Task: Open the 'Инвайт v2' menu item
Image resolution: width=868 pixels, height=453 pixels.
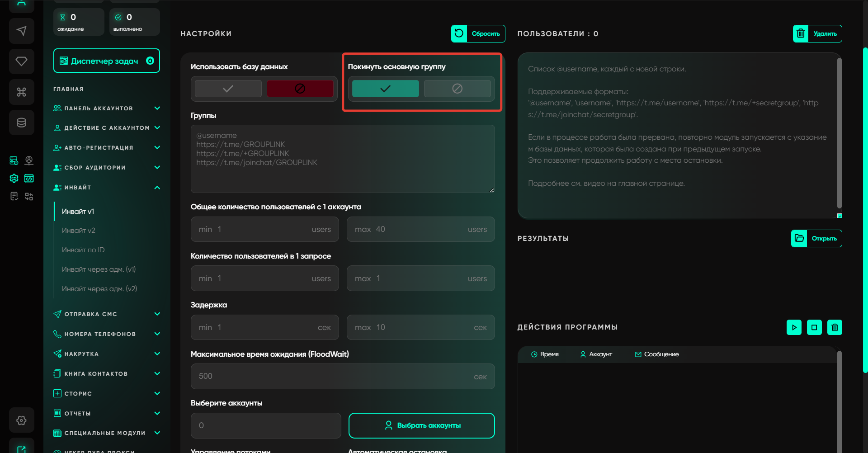Action: (79, 231)
